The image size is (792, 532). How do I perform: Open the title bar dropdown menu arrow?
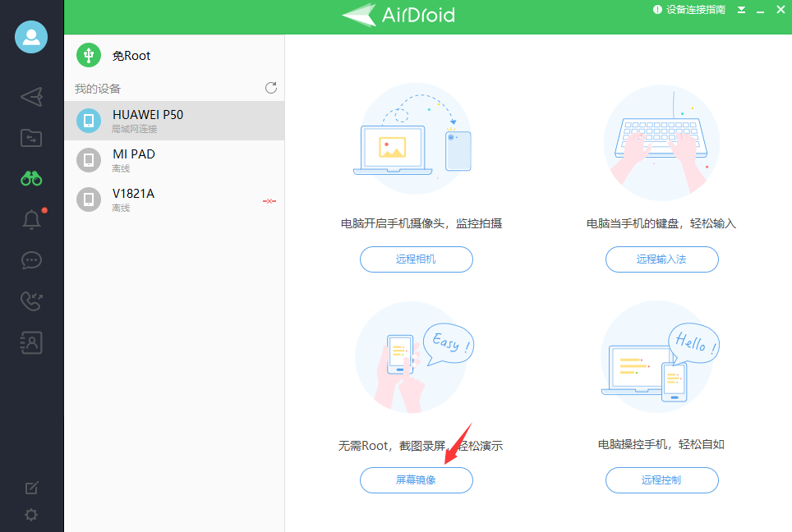(x=741, y=10)
